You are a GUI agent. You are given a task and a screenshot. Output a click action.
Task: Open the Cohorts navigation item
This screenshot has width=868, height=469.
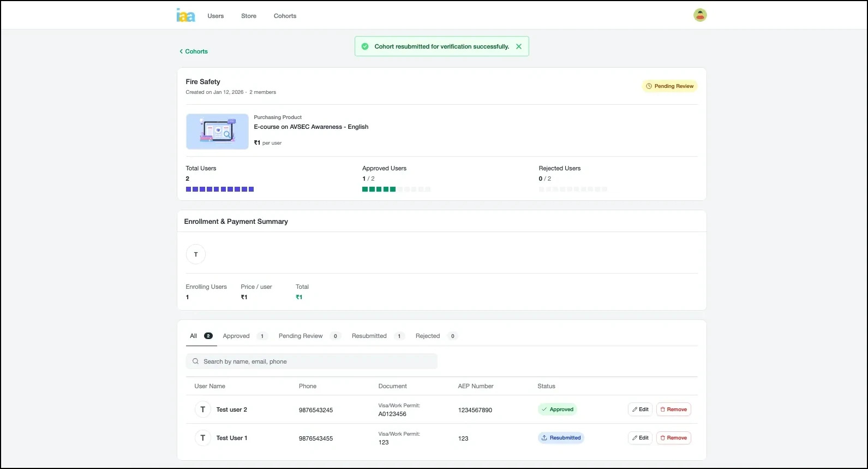(285, 16)
